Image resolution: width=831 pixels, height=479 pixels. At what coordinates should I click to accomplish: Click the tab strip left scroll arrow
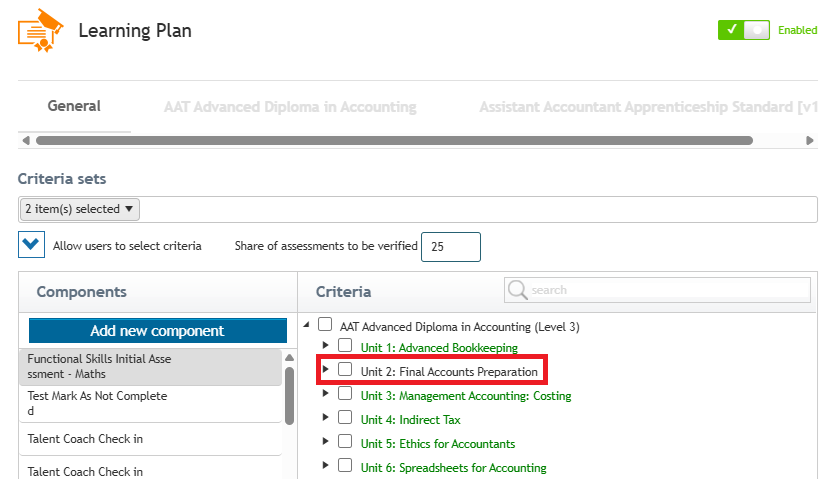point(26,140)
